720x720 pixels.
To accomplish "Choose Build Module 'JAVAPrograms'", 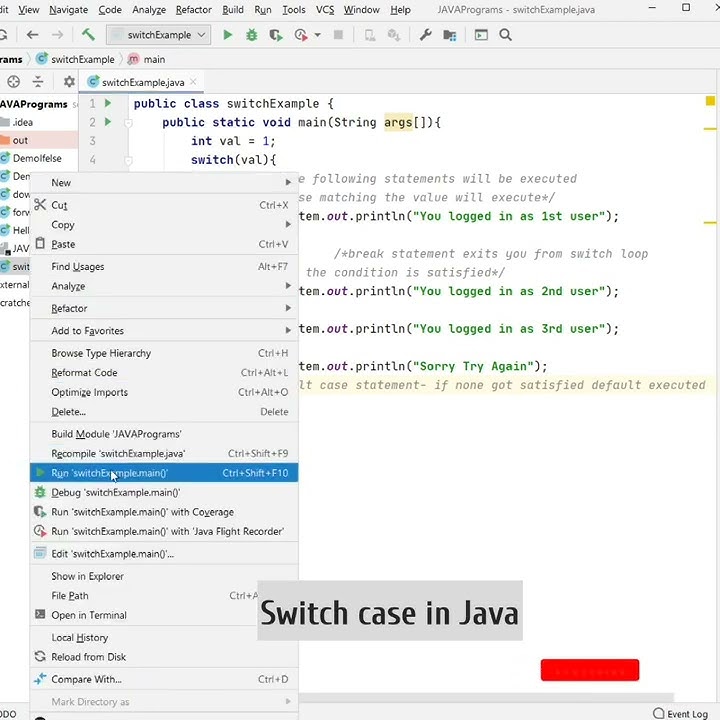I will pos(164,434).
